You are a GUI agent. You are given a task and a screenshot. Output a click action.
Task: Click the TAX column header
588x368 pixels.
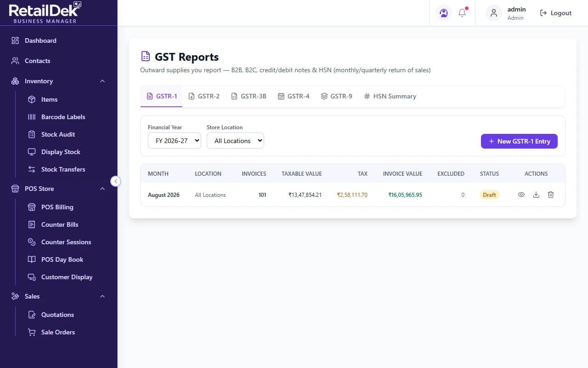point(362,174)
